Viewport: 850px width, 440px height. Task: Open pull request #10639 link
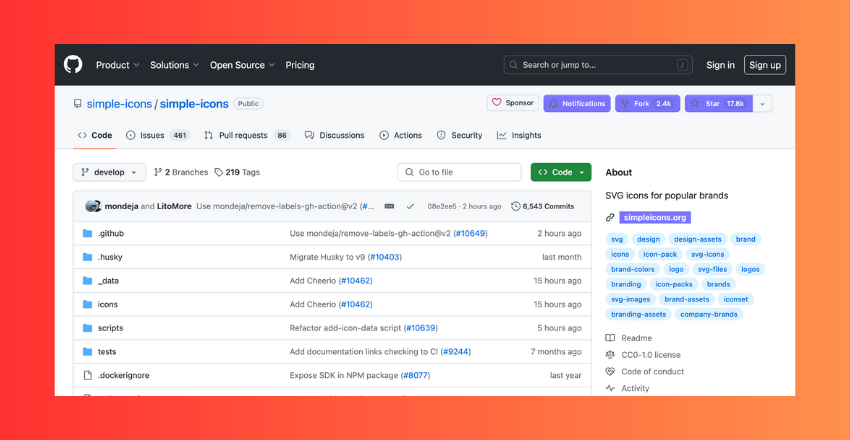[x=421, y=328]
